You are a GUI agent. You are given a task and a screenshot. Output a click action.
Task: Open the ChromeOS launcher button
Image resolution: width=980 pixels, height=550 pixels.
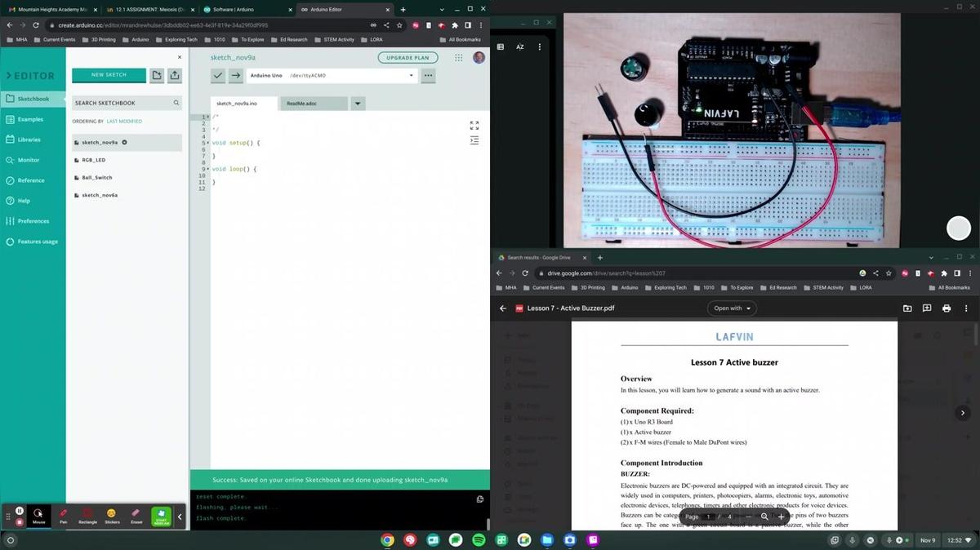(x=11, y=540)
